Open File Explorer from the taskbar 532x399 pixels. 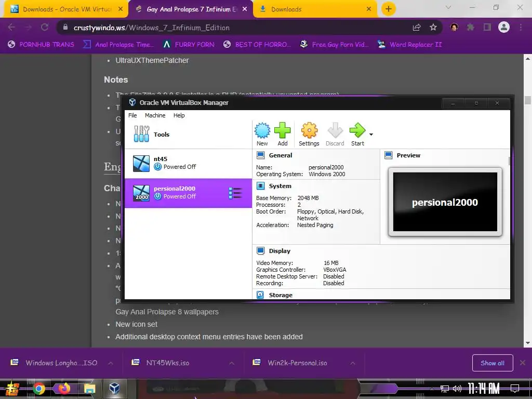point(89,389)
